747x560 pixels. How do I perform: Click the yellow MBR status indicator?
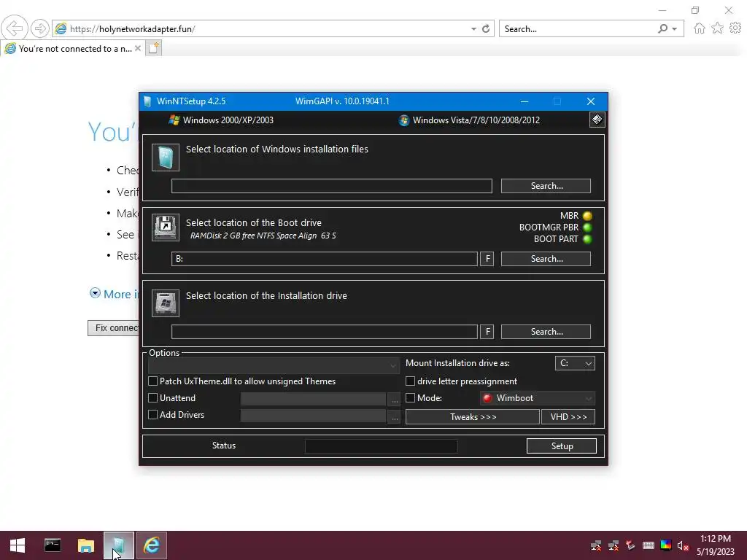coord(587,216)
